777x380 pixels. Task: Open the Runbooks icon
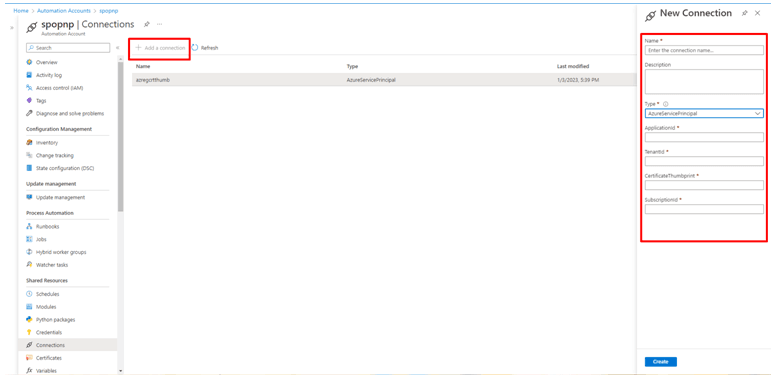(29, 226)
